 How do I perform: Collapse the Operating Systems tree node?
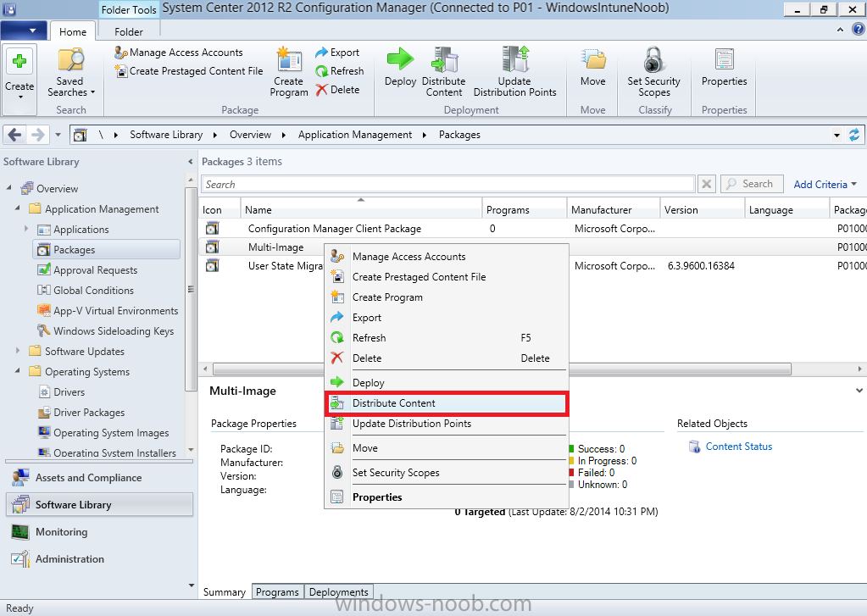pos(17,371)
